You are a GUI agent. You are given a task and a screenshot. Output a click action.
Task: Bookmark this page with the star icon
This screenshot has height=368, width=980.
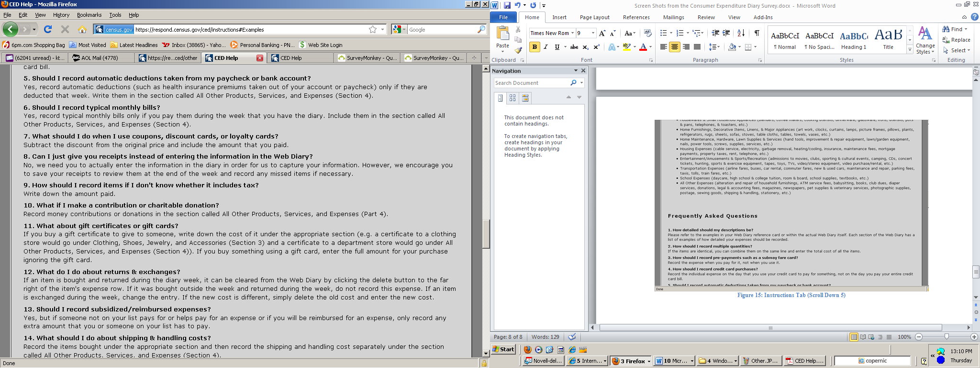point(373,29)
